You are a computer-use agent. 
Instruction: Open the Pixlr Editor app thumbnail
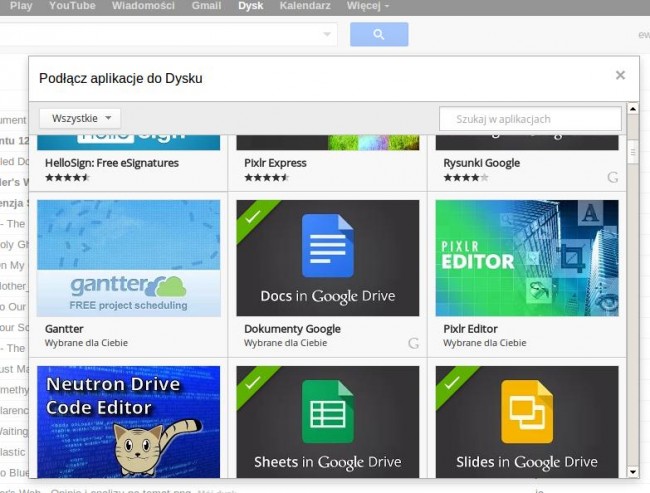tap(527, 258)
